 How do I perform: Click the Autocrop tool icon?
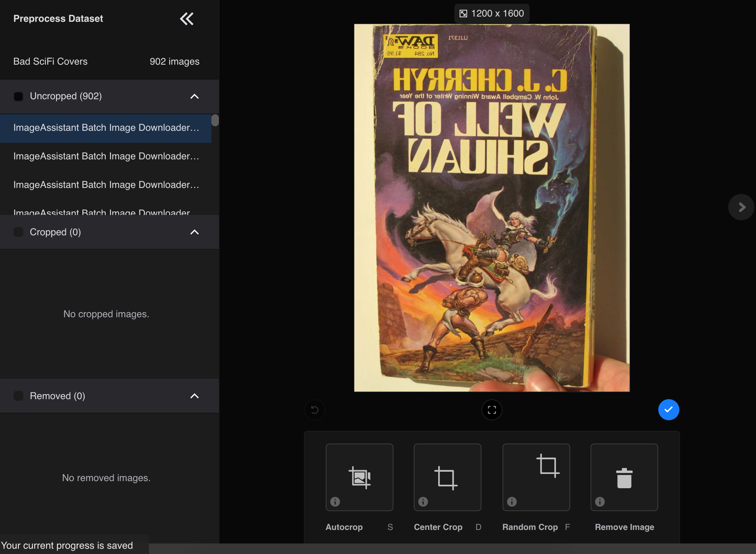coord(360,477)
